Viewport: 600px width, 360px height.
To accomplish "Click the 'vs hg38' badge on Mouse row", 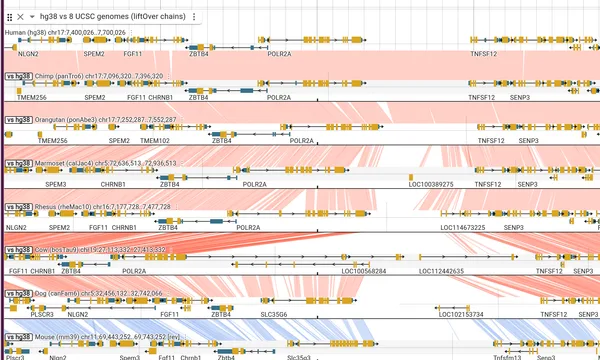I will click(19, 337).
